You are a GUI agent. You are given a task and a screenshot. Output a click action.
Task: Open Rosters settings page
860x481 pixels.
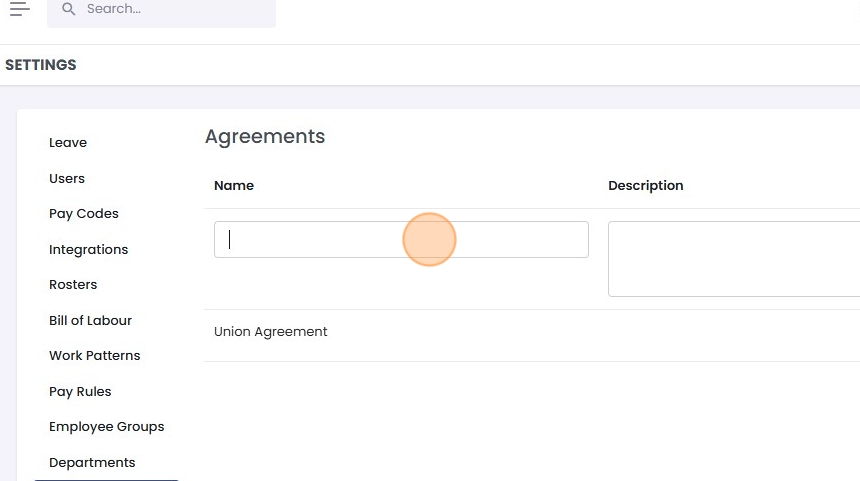[73, 285]
